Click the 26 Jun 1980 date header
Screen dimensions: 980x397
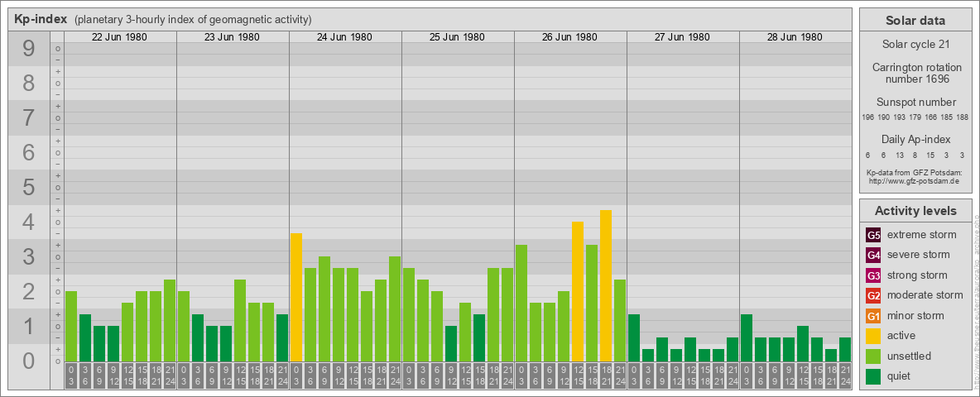[x=569, y=37]
